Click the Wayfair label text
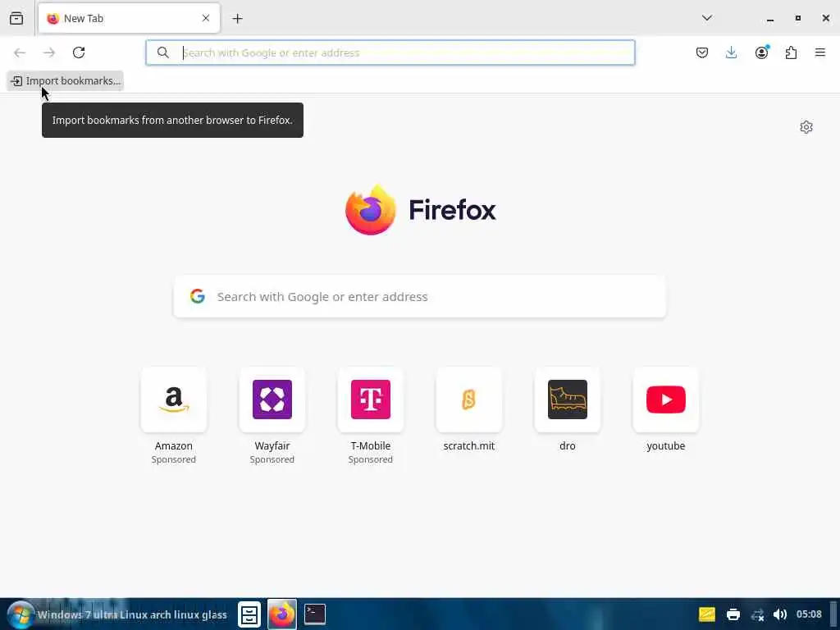The image size is (840, 630). point(272,445)
